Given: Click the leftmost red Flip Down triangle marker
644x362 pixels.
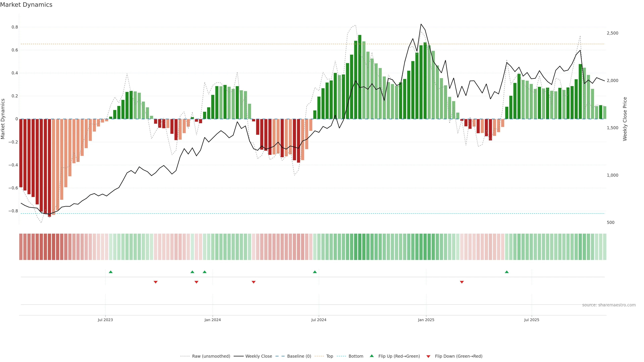Looking at the screenshot, I should pos(155,282).
